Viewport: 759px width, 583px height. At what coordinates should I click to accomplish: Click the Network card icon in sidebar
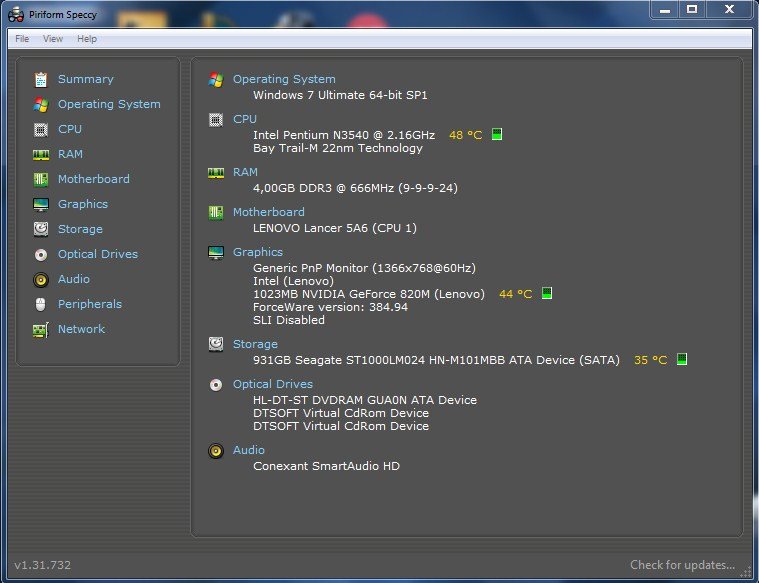pyautogui.click(x=41, y=330)
